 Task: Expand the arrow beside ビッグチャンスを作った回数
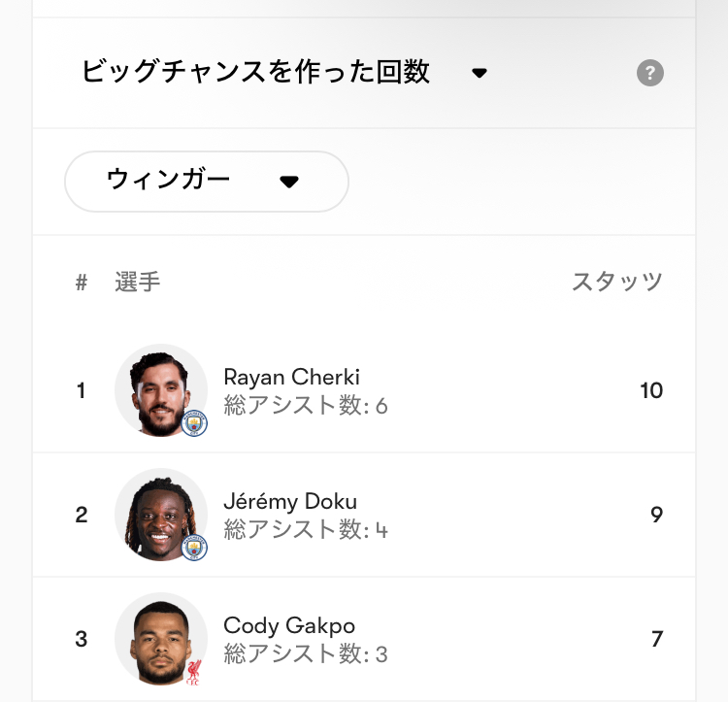479,73
